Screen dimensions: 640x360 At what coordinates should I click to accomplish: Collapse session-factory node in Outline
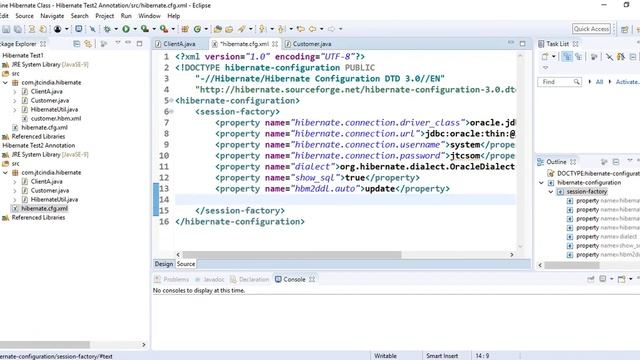point(551,192)
